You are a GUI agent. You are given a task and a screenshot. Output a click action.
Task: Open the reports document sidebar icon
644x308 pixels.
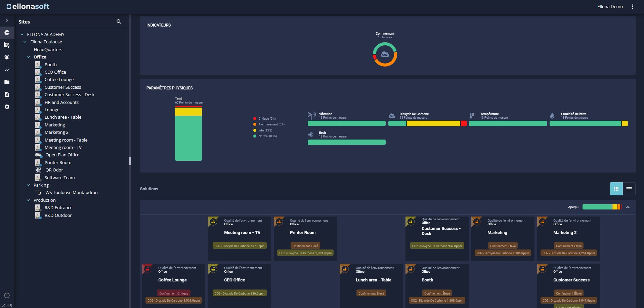coord(7,94)
